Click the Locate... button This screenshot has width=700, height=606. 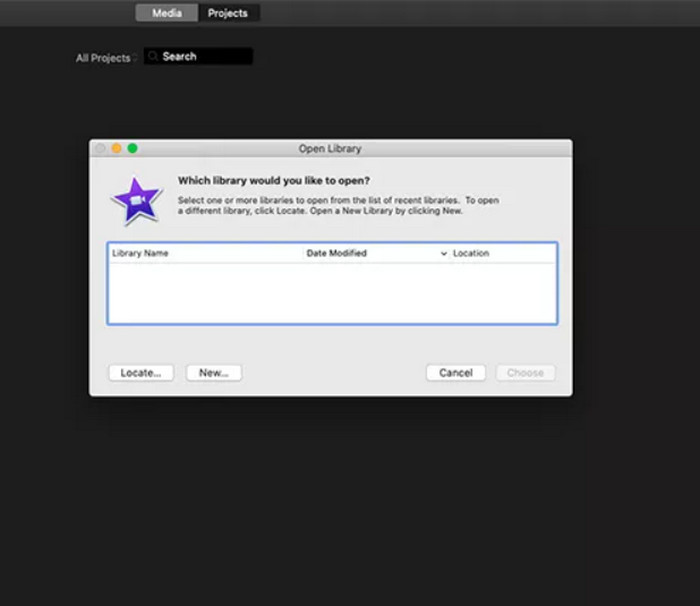(x=141, y=373)
